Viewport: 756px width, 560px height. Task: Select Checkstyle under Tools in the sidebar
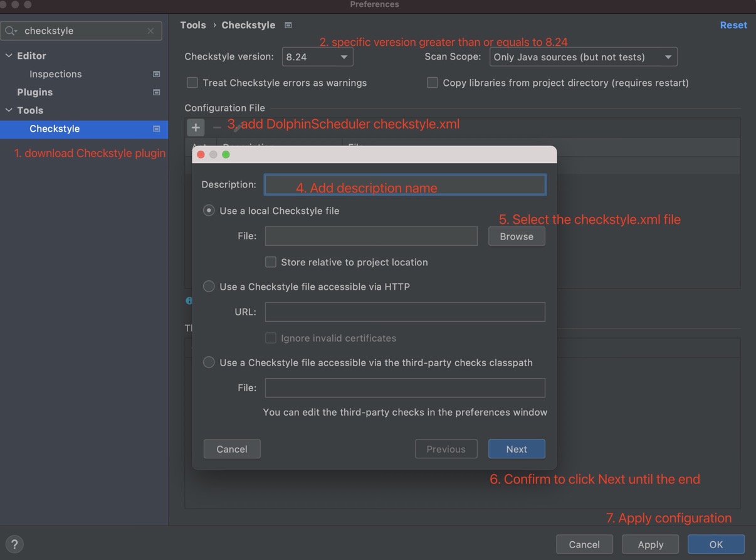[55, 129]
